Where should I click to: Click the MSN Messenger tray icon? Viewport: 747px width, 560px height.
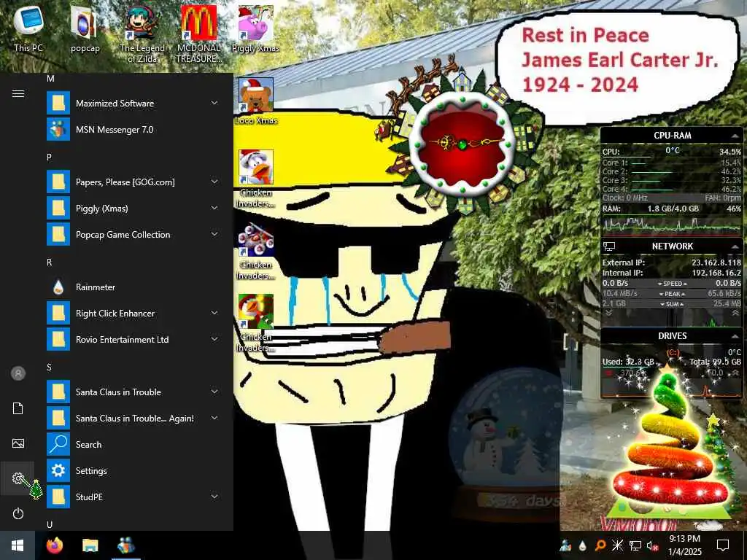[x=566, y=545]
